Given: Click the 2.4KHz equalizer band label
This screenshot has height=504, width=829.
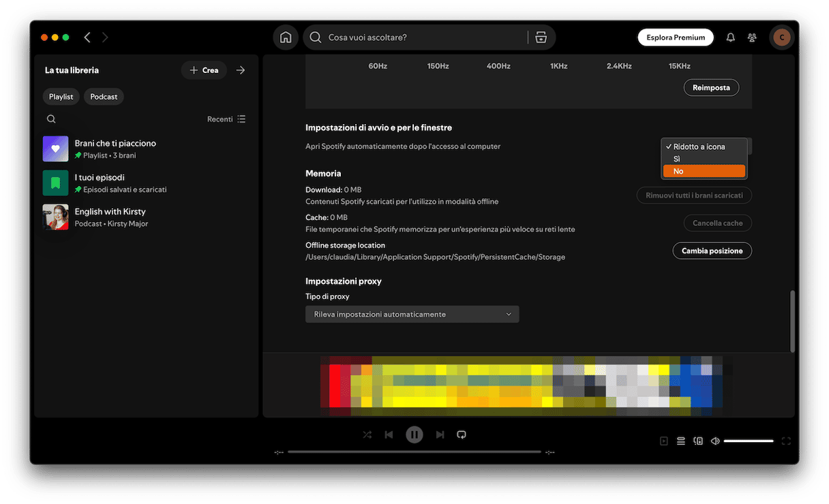Looking at the screenshot, I should (x=619, y=66).
